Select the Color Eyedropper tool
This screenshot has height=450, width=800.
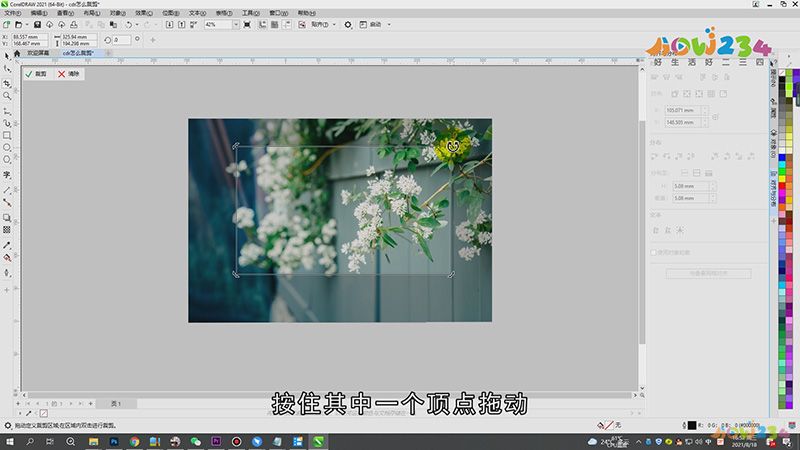click(x=7, y=245)
